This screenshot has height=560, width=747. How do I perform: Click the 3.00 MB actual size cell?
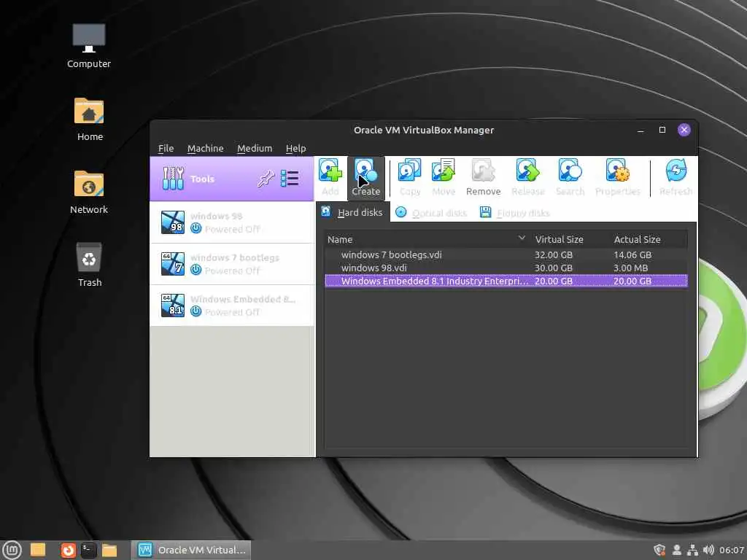pyautogui.click(x=630, y=268)
